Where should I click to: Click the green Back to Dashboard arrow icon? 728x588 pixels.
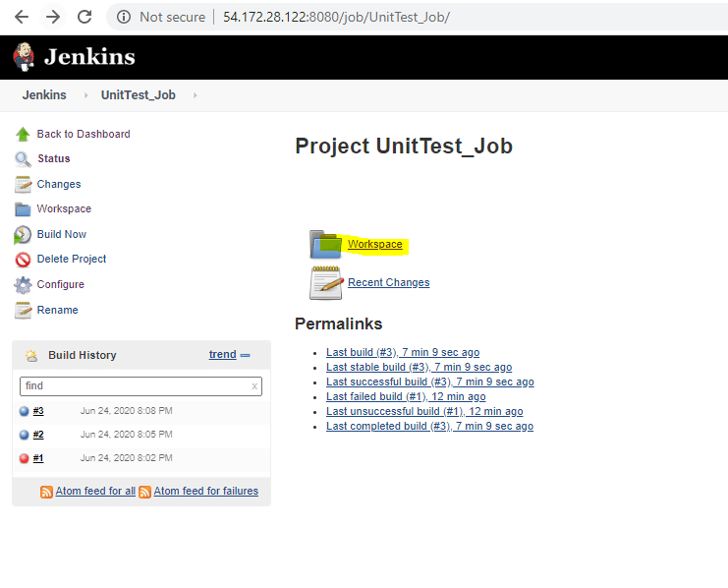coord(23,135)
